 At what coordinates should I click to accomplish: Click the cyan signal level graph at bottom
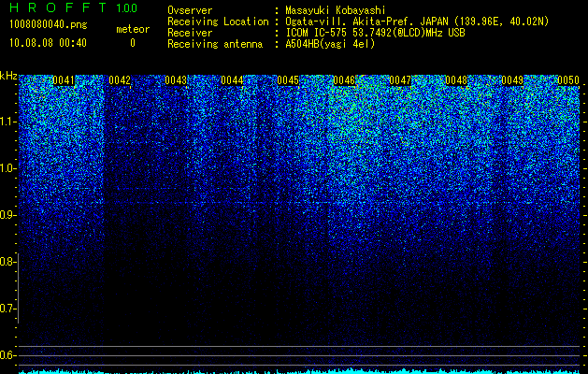click(x=299, y=371)
